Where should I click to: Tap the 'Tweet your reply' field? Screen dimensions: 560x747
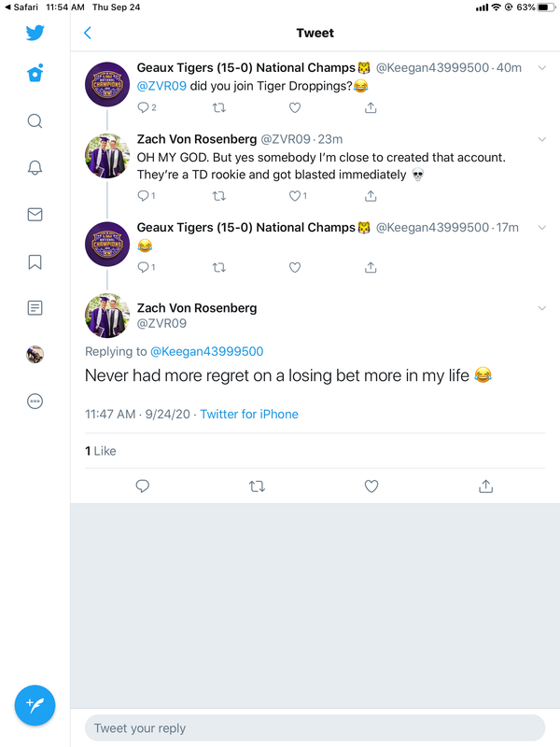pos(315,728)
